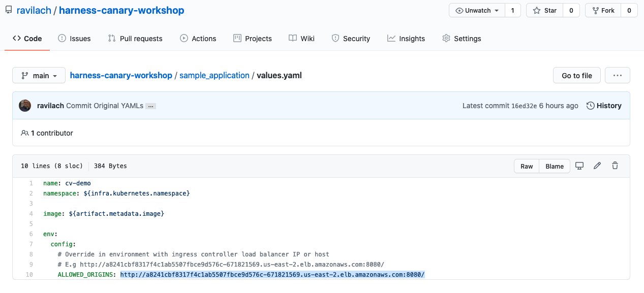The height and width of the screenshot is (293, 644).
Task: Star this repository
Action: pyautogui.click(x=545, y=10)
